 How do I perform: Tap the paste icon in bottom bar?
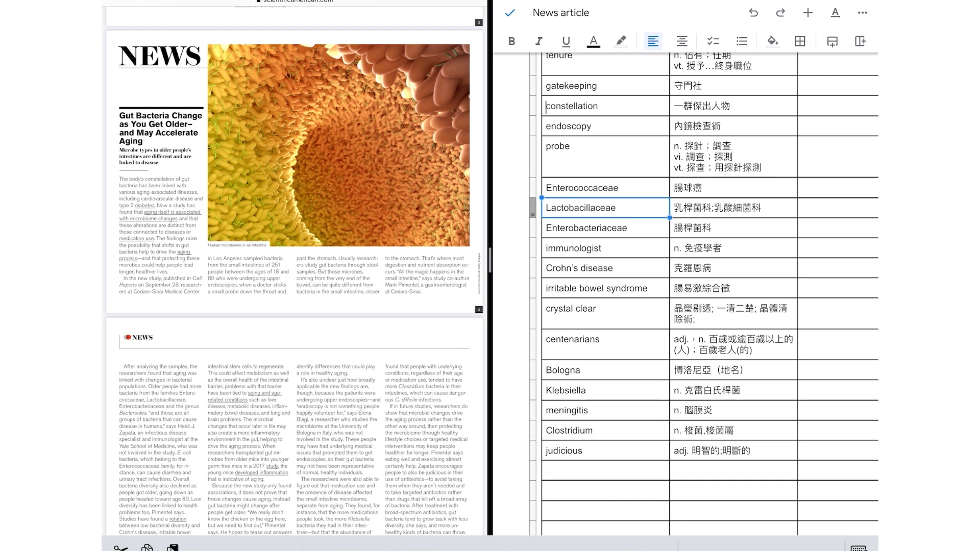tap(173, 548)
